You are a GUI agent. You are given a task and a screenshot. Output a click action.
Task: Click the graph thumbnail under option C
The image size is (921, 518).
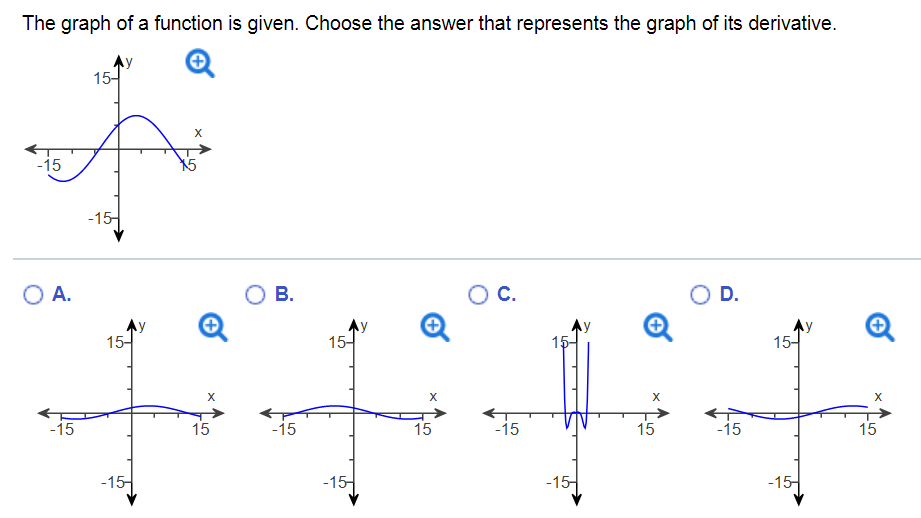[576, 413]
